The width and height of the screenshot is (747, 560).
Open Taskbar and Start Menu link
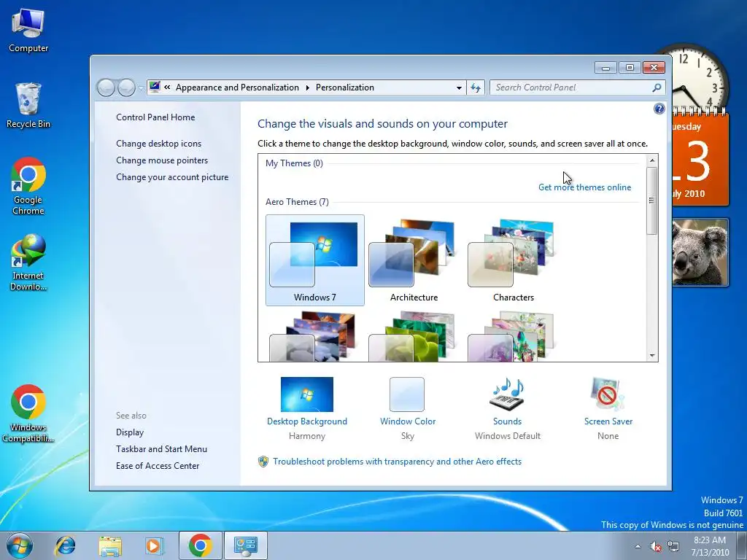pos(161,449)
